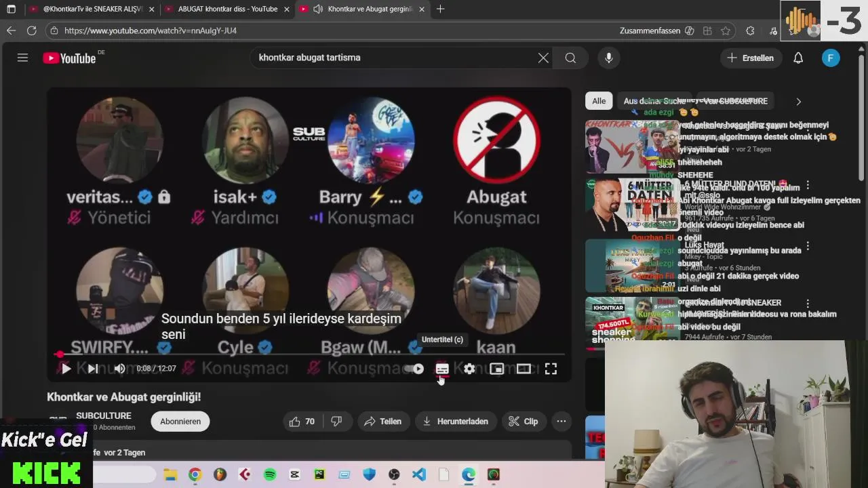Open the tab actions menu icon
This screenshot has height=488, width=868.
tap(11, 9)
